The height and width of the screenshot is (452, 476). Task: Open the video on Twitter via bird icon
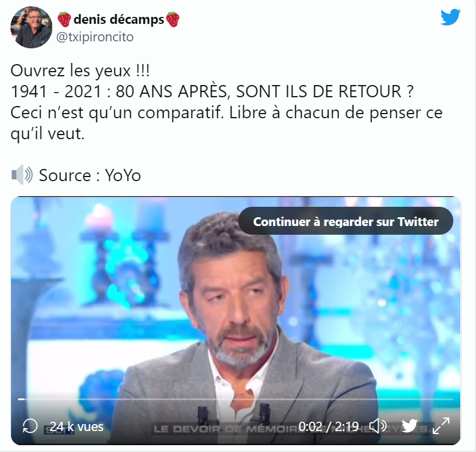coord(410,426)
